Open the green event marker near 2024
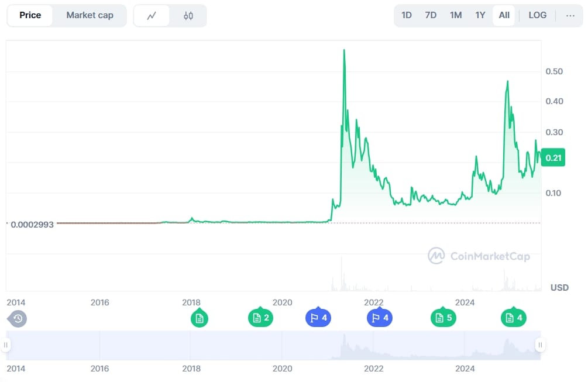Image resolution: width=588 pixels, height=382 pixels. coord(513,318)
